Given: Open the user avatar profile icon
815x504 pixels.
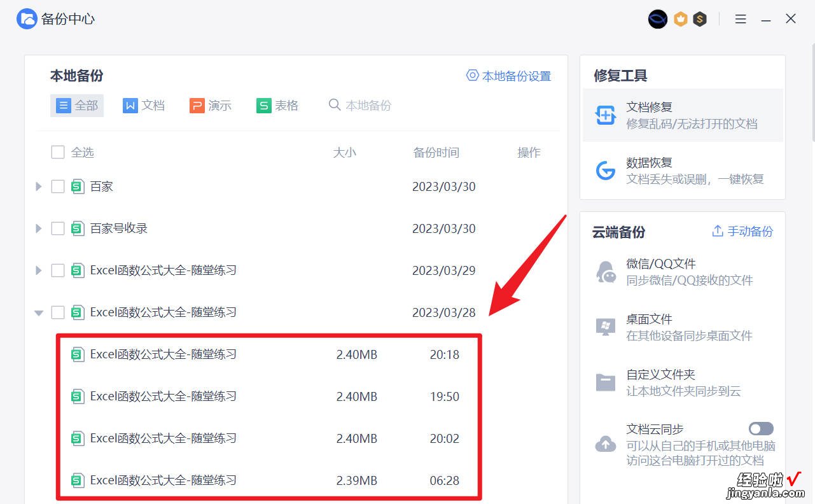Looking at the screenshot, I should tap(658, 19).
